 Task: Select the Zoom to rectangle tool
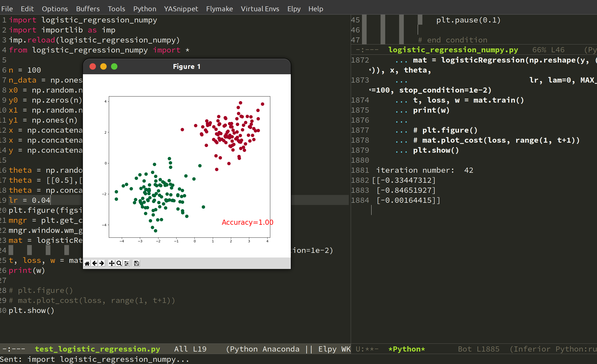(x=119, y=263)
